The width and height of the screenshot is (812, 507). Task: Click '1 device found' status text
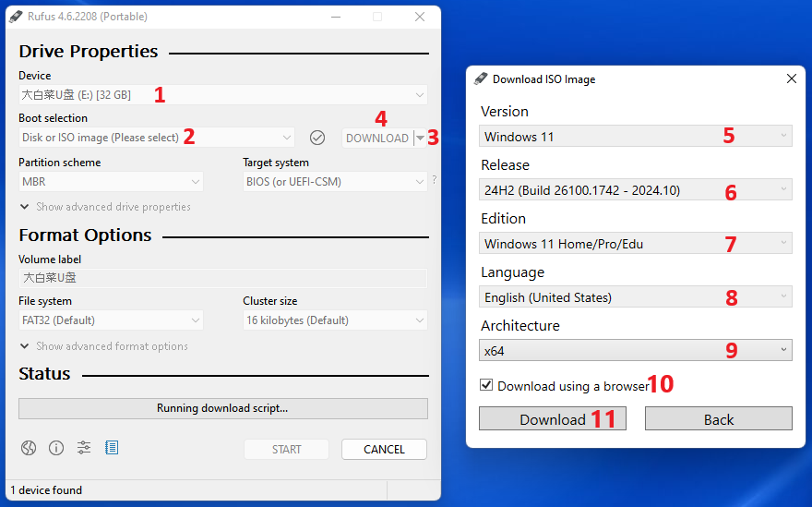click(x=46, y=489)
